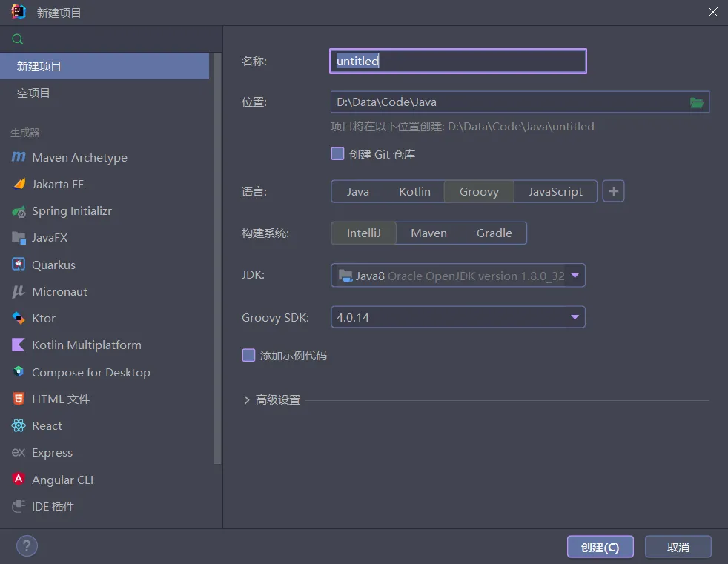
Task: Select the Ktor generator icon
Action: [19, 318]
